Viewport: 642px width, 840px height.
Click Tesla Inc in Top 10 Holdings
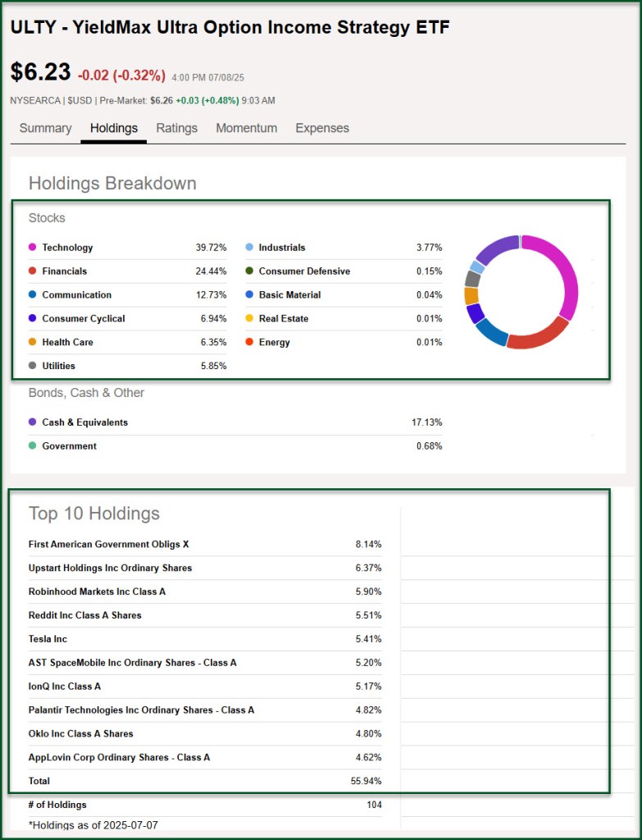[48, 638]
